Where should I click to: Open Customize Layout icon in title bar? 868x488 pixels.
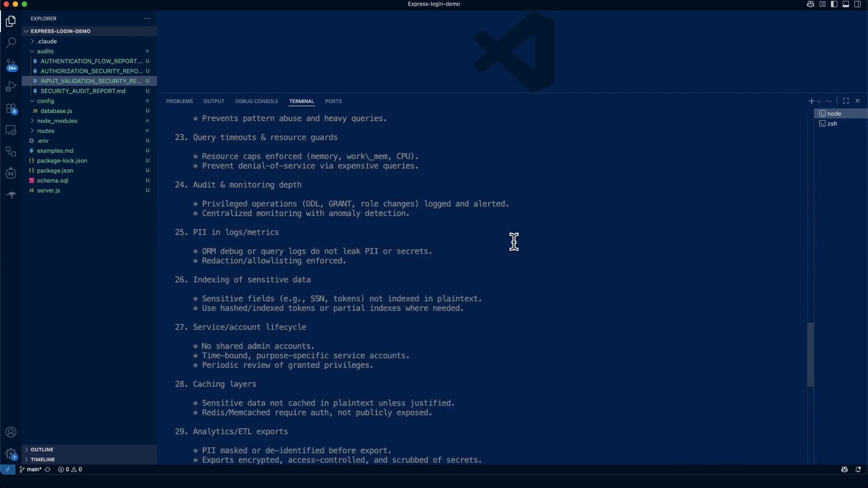point(822,4)
